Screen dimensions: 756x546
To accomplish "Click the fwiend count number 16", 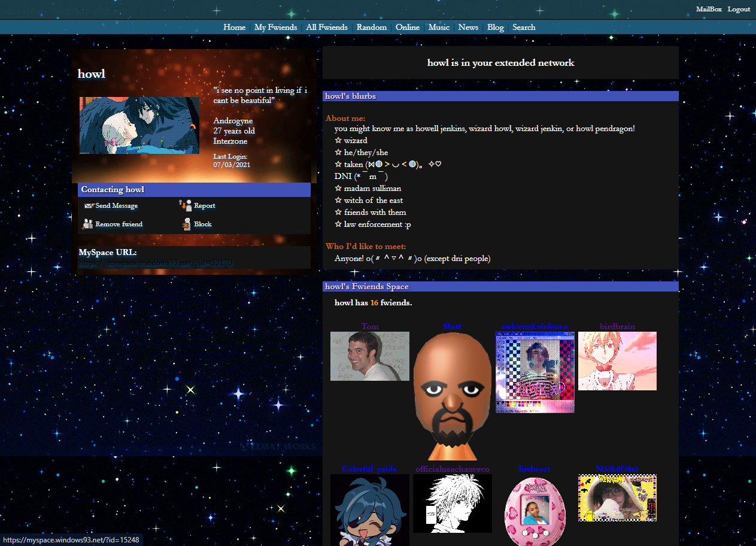I will pos(374,303).
